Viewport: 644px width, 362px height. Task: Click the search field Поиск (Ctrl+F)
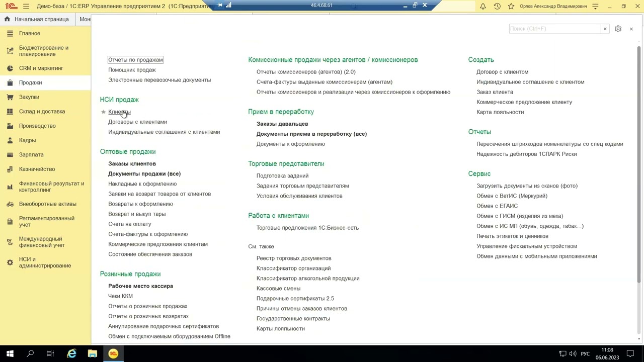coord(554,29)
